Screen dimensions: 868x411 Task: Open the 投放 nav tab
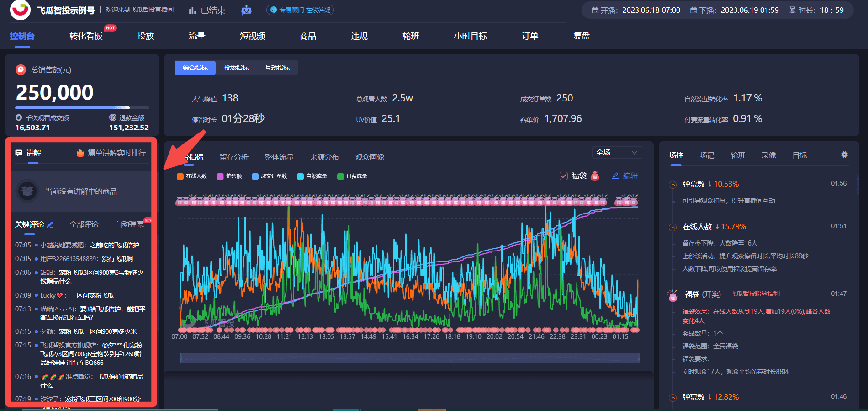point(145,36)
